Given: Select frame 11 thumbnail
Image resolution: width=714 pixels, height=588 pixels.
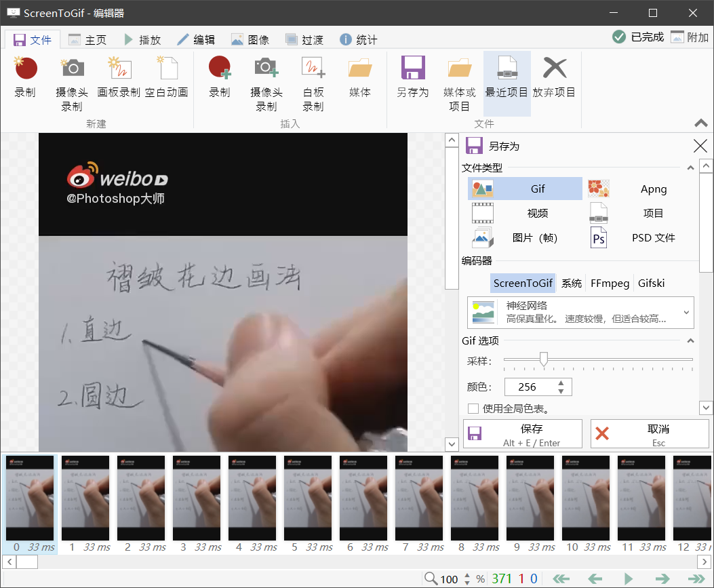Looking at the screenshot, I should (641, 505).
